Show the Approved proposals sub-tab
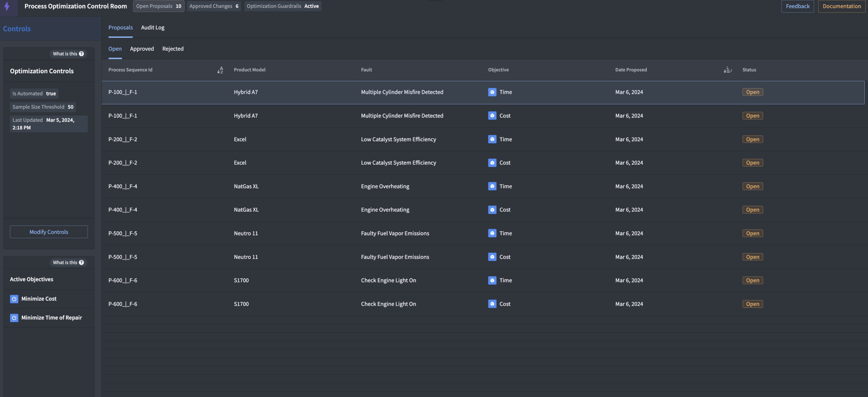 (142, 49)
